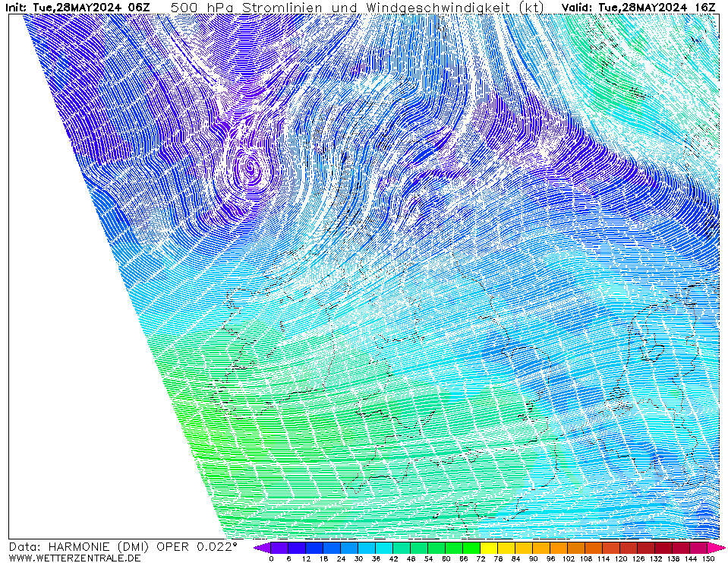Screen dimensions: 728x563
Task: Click the '42' legend scale label
Action: 393,558
